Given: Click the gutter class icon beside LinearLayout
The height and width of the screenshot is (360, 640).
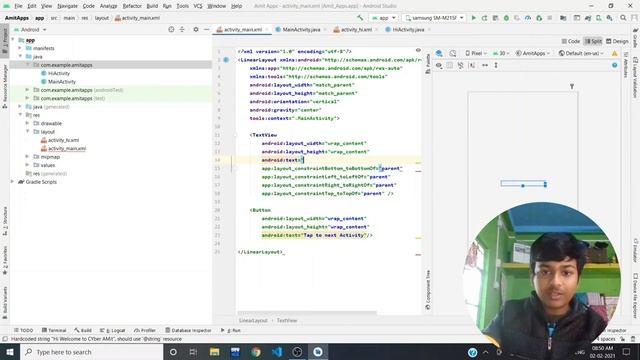Looking at the screenshot, I should click(226, 60).
